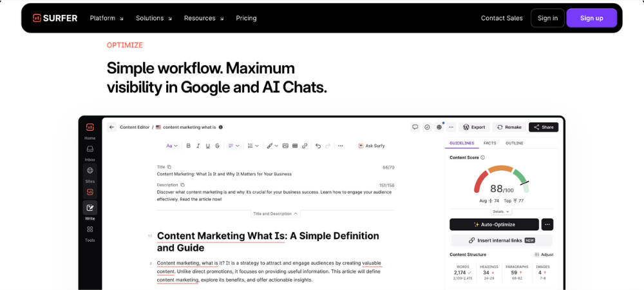Viewport: 644px width, 290px height.
Task: Open the comments icon in the top bar
Action: 415,128
